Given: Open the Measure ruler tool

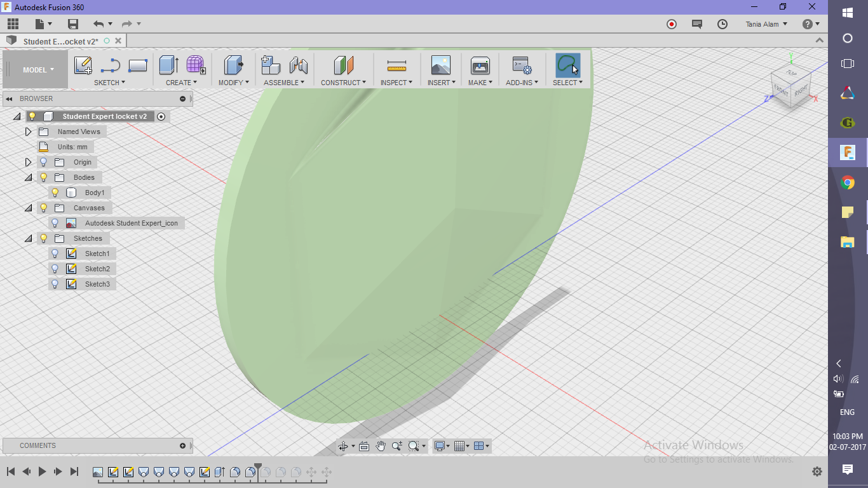Looking at the screenshot, I should pyautogui.click(x=397, y=65).
